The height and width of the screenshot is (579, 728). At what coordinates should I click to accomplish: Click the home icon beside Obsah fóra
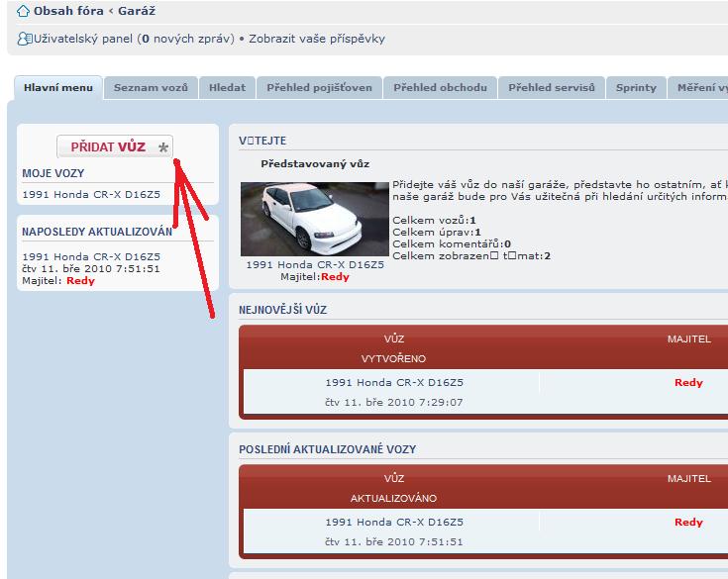click(23, 12)
